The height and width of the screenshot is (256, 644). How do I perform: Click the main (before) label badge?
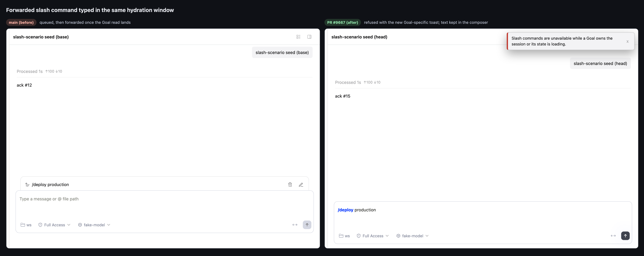pos(21,22)
